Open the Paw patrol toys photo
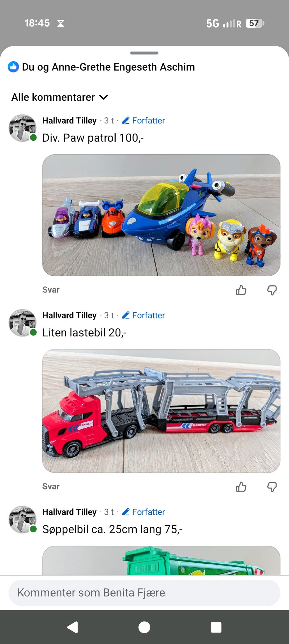 click(x=161, y=215)
